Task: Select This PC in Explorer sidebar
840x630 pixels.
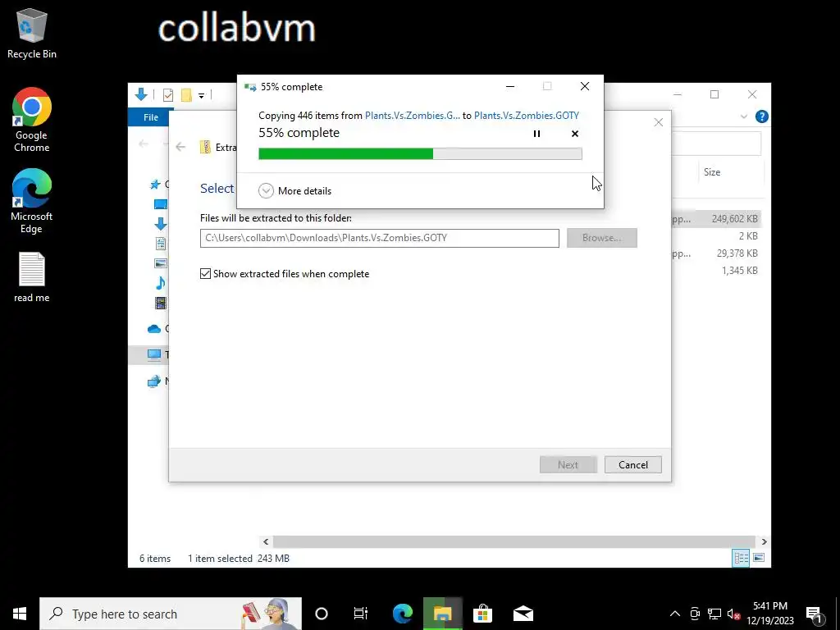Action: click(x=154, y=354)
